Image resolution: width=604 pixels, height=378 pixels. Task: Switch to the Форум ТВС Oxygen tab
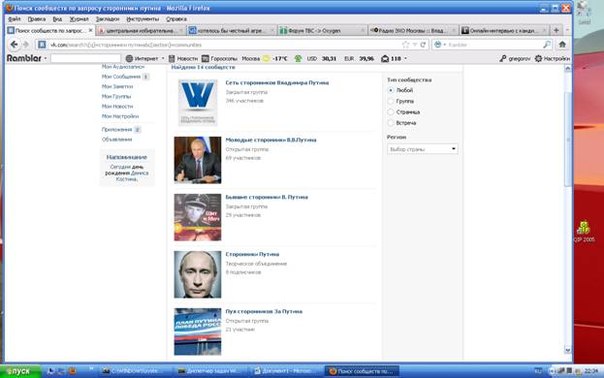pyautogui.click(x=321, y=30)
